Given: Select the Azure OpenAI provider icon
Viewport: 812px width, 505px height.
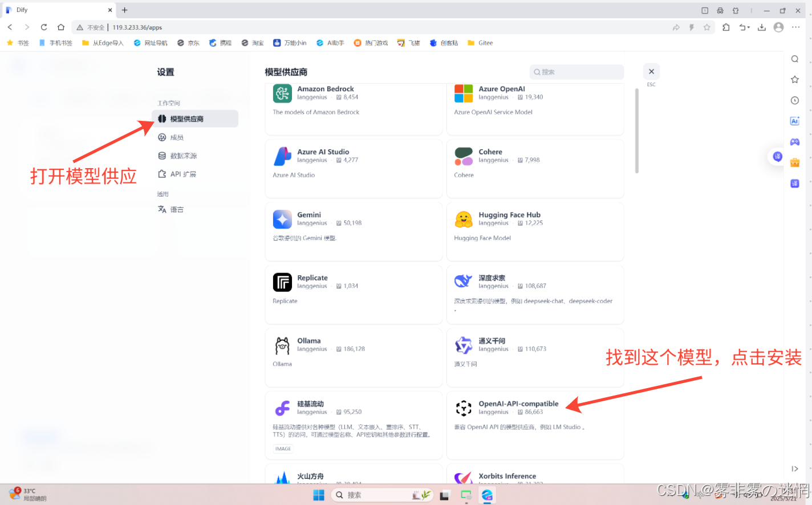Looking at the screenshot, I should (464, 93).
